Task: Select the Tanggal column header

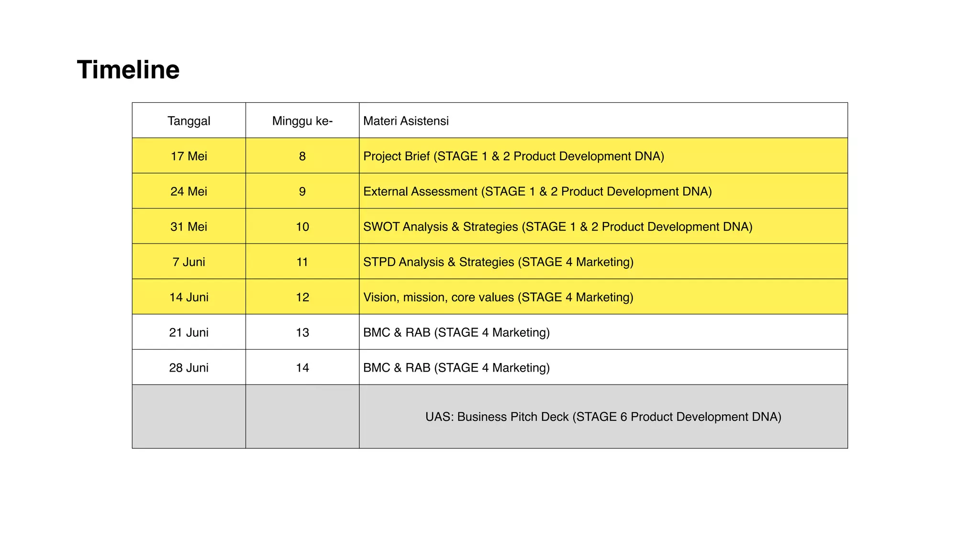Action: click(189, 121)
